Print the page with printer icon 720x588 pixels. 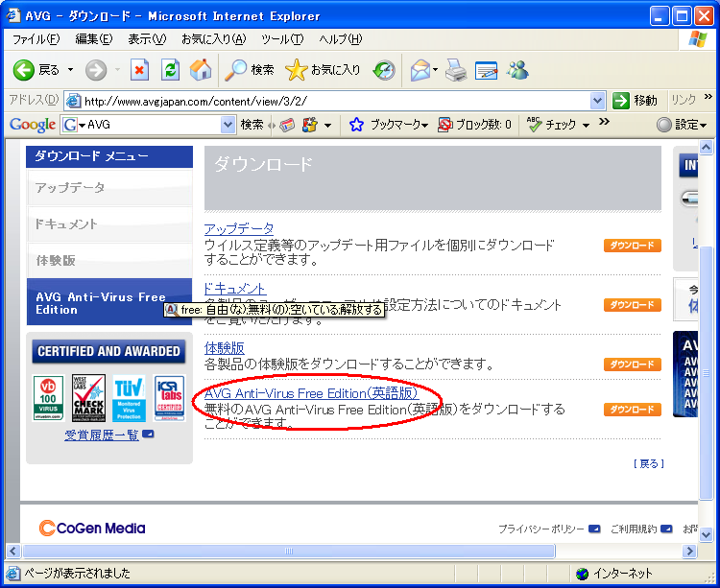coord(456,70)
